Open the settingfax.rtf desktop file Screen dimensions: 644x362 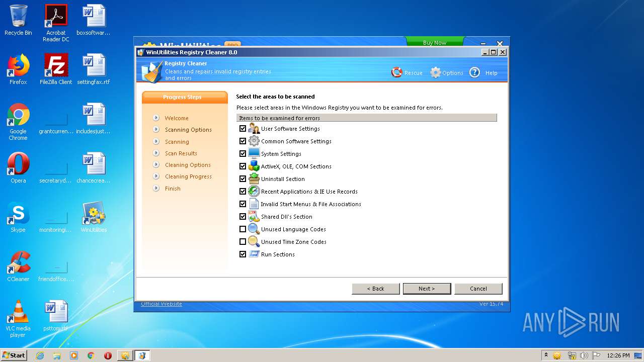[94, 69]
